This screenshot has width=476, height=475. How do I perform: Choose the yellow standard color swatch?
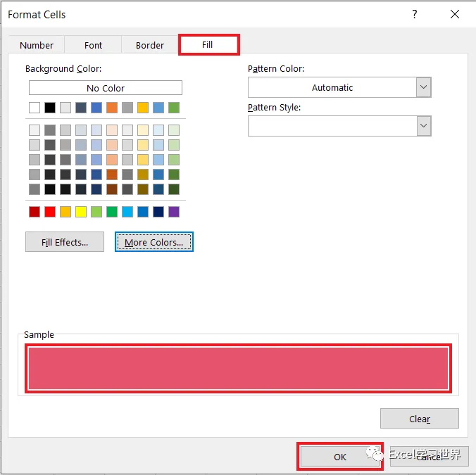click(x=81, y=212)
